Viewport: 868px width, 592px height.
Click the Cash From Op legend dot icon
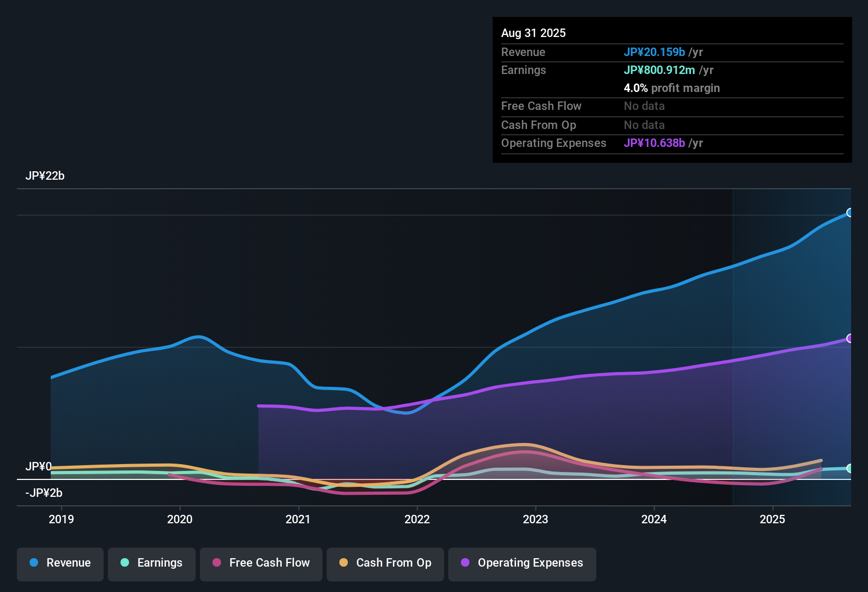[x=344, y=563]
